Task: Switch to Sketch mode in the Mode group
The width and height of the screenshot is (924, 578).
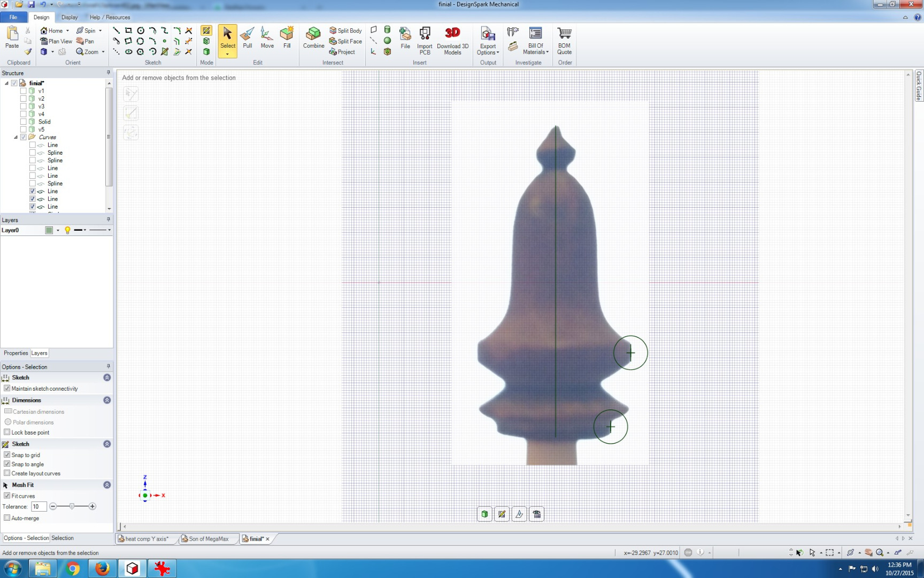Action: click(206, 31)
